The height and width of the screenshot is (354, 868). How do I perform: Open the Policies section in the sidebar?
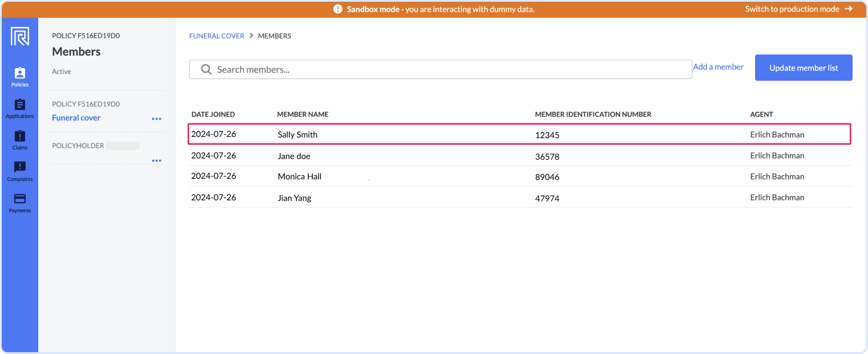[20, 77]
